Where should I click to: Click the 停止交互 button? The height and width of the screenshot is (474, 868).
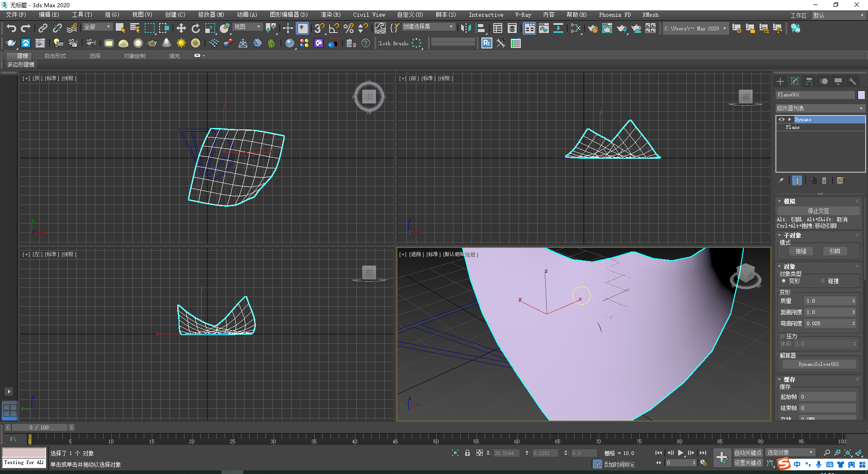pyautogui.click(x=818, y=211)
